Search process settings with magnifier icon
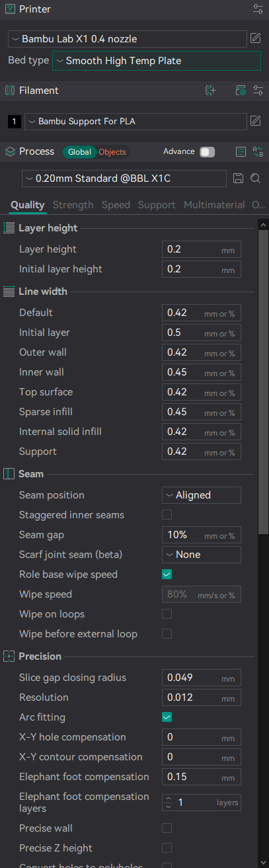The image size is (269, 868). 255,178
